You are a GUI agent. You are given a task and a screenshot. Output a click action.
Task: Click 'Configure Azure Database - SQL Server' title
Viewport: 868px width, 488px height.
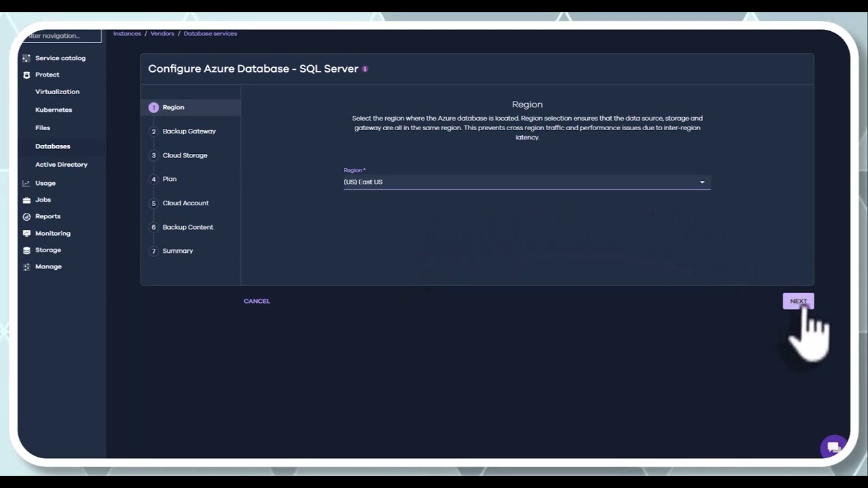click(253, 69)
